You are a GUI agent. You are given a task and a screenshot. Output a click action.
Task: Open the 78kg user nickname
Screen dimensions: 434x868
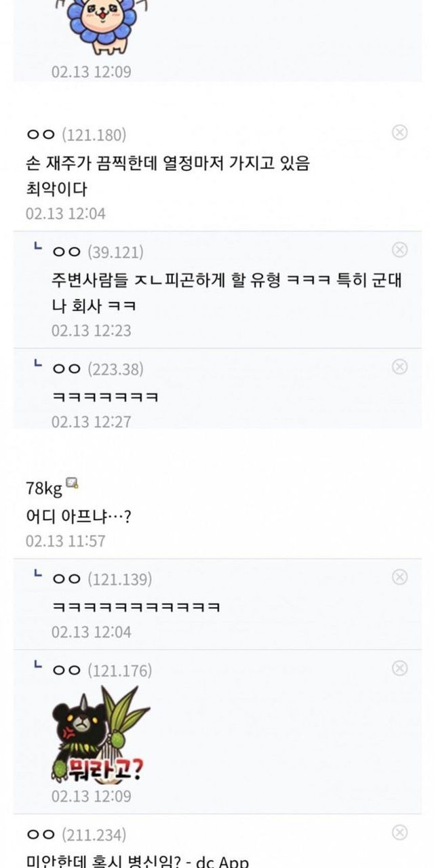click(x=43, y=488)
